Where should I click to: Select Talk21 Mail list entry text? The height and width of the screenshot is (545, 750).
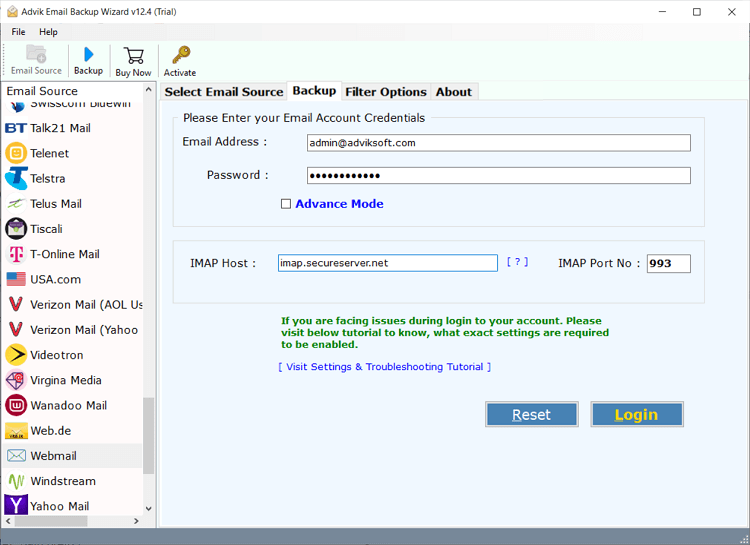60,128
